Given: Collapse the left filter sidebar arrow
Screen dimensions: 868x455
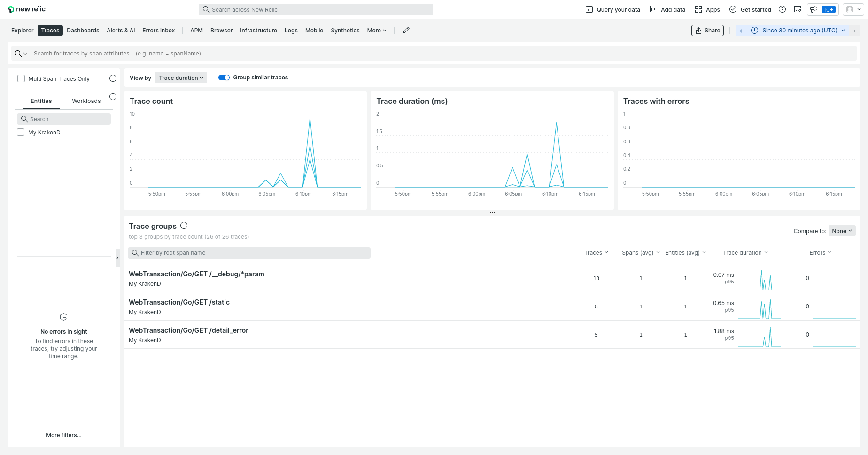Looking at the screenshot, I should pos(118,258).
